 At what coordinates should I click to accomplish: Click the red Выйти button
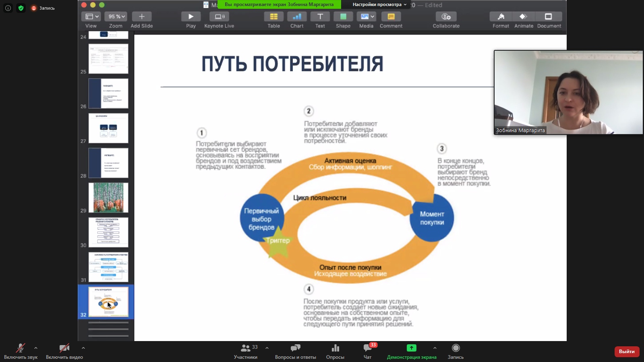[x=627, y=351]
